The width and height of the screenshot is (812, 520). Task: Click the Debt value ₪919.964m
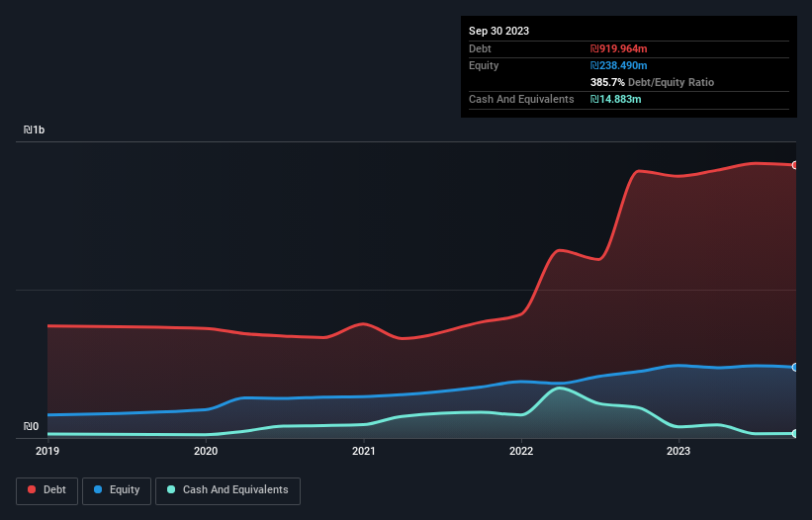pyautogui.click(x=619, y=48)
